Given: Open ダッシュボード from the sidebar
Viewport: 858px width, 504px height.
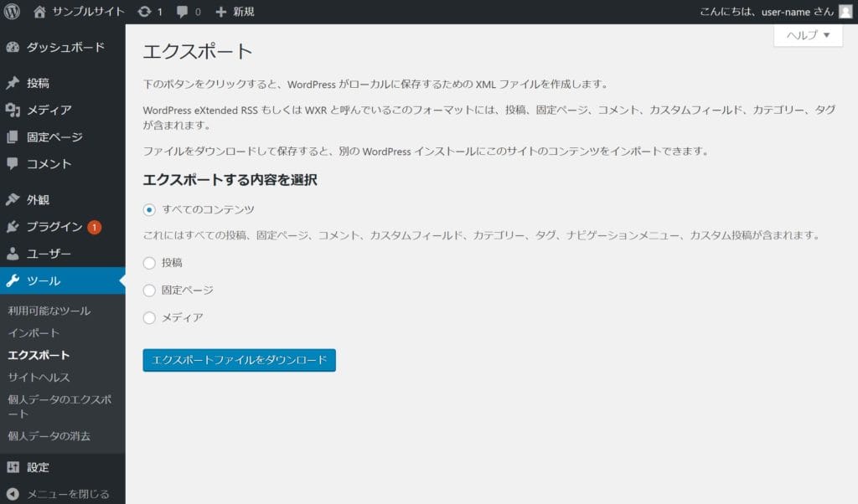Looking at the screenshot, I should (65, 47).
